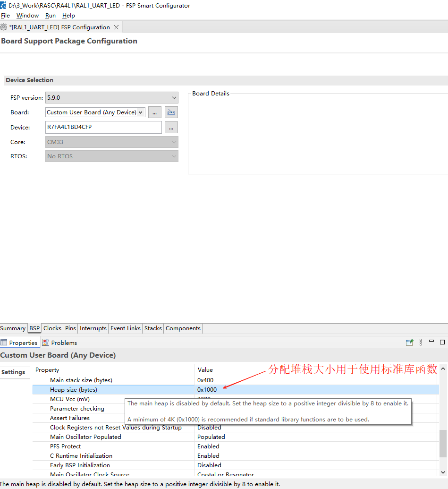
Task: Select the Properties view tab
Action: click(x=20, y=343)
